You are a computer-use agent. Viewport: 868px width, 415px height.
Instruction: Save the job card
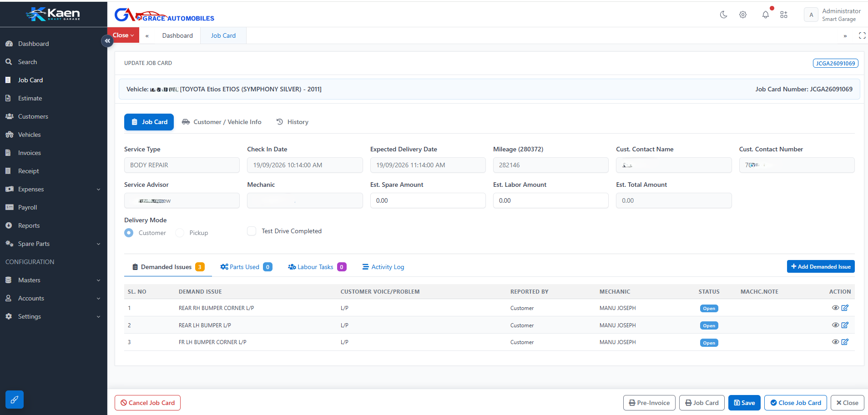[744, 403]
